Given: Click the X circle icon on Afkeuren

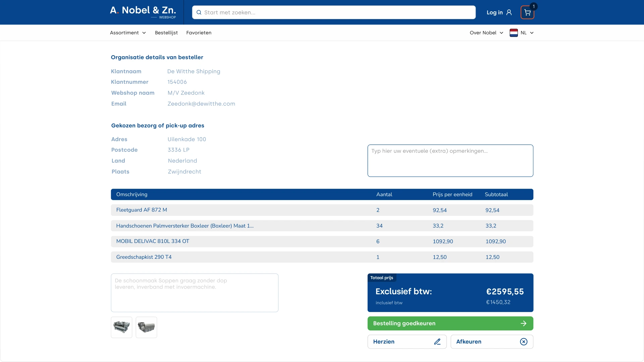Looking at the screenshot, I should (x=524, y=342).
